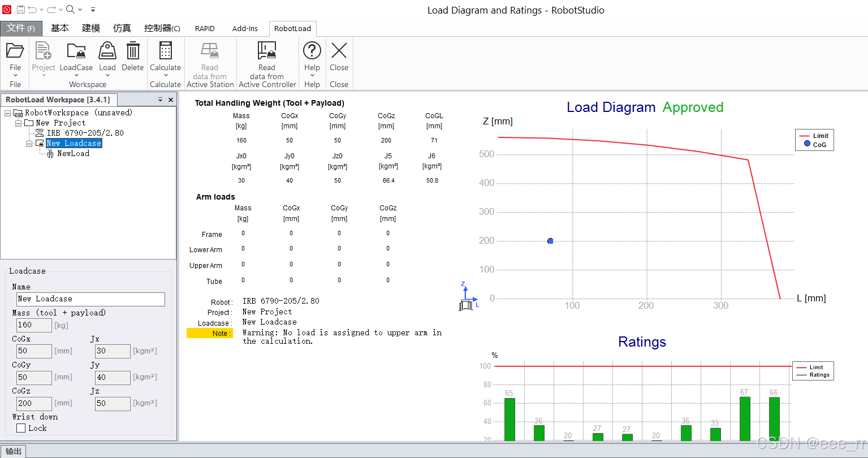Image resolution: width=868 pixels, height=458 pixels.
Task: Click the LoadCase folder icon
Action: click(x=76, y=51)
